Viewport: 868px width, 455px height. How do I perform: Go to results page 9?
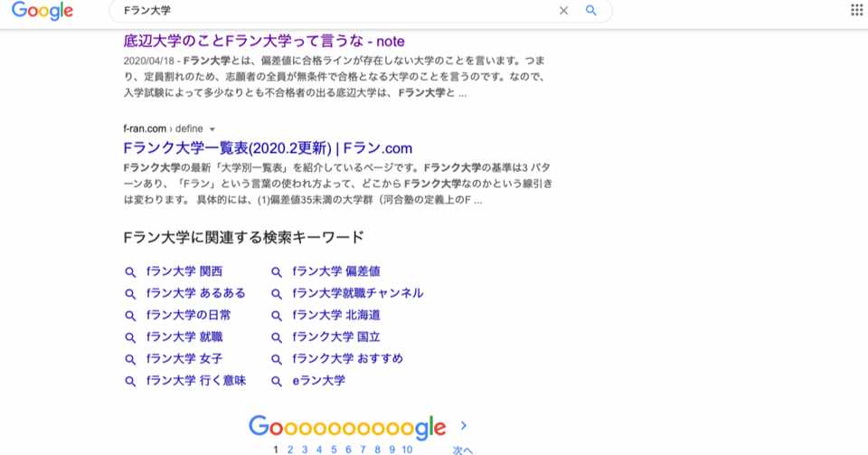(x=392, y=450)
